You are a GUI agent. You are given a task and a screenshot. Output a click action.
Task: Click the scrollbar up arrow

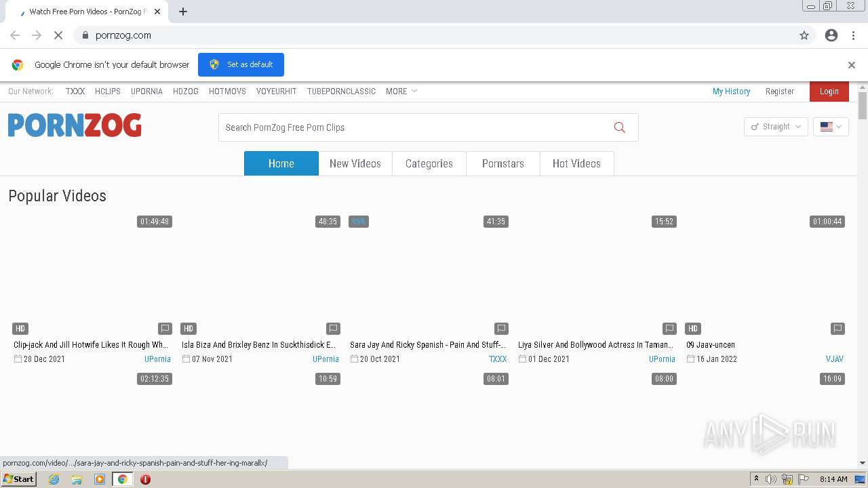863,87
